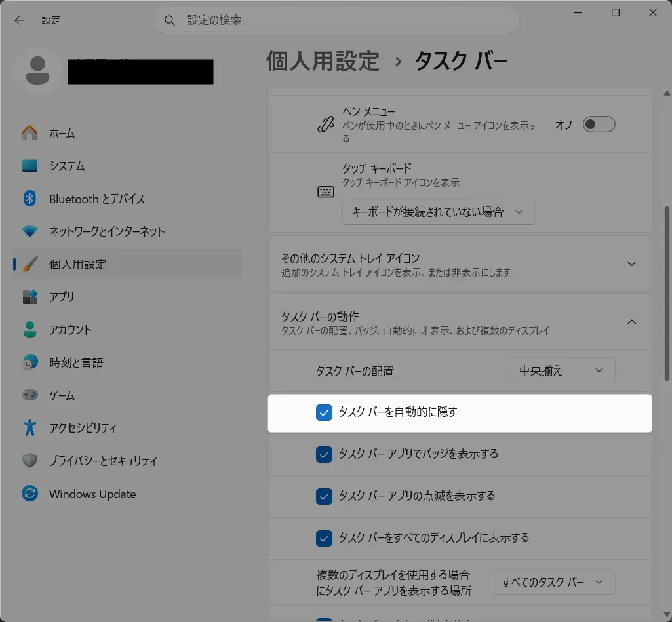
Task: Uncheck タスク バー アプリでバッジを表示する checkbox
Action: coord(324,454)
